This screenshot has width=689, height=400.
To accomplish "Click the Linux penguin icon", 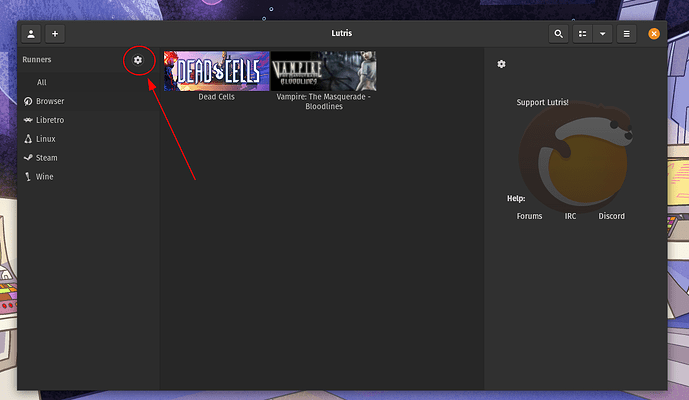I will [x=28, y=139].
